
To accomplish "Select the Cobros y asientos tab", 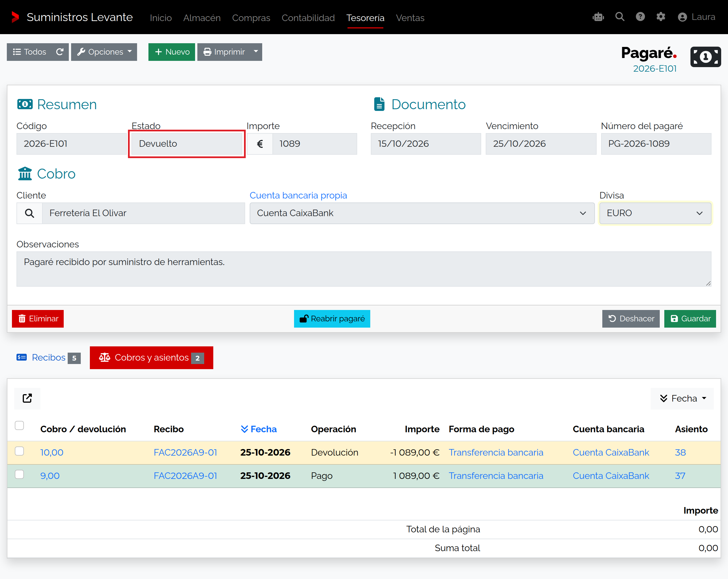I will pyautogui.click(x=151, y=357).
